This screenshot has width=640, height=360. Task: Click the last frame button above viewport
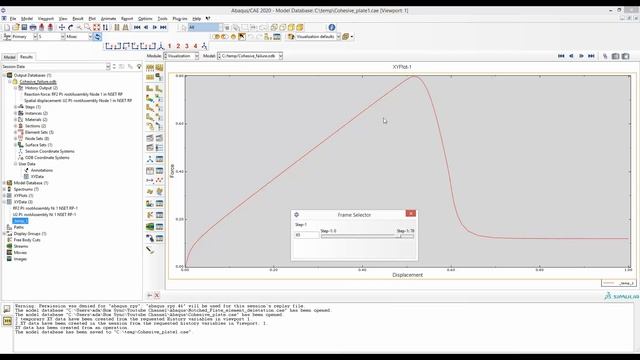(x=591, y=56)
